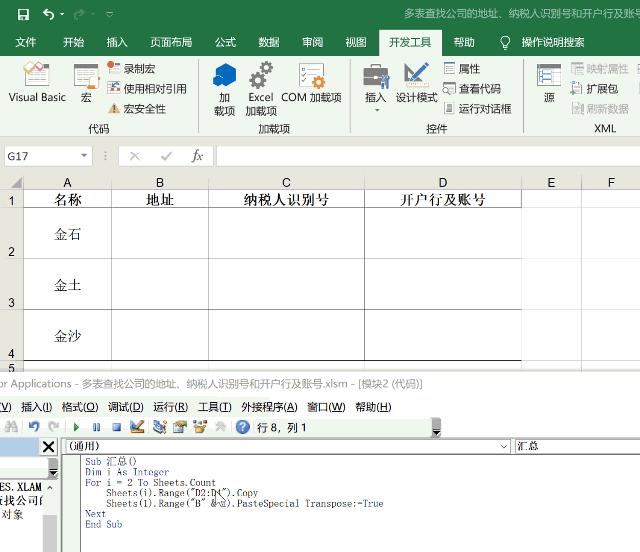The width and height of the screenshot is (640, 552).
Task: Click VBA help question mark icon
Action: 243,427
